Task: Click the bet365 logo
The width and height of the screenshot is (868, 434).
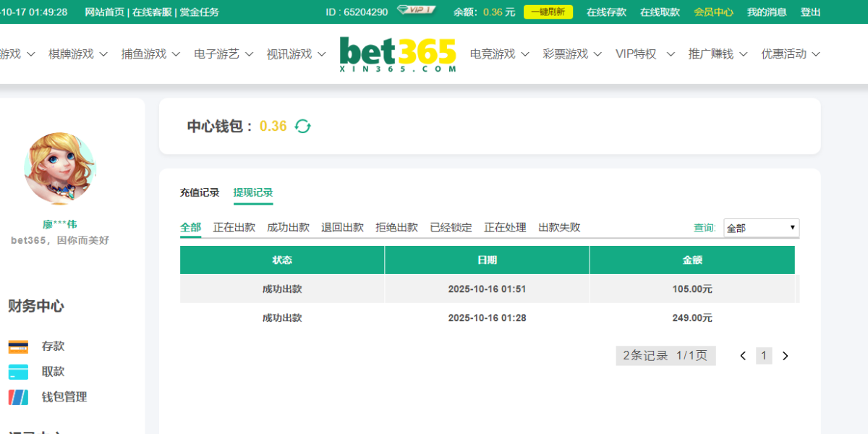Action: [x=398, y=54]
